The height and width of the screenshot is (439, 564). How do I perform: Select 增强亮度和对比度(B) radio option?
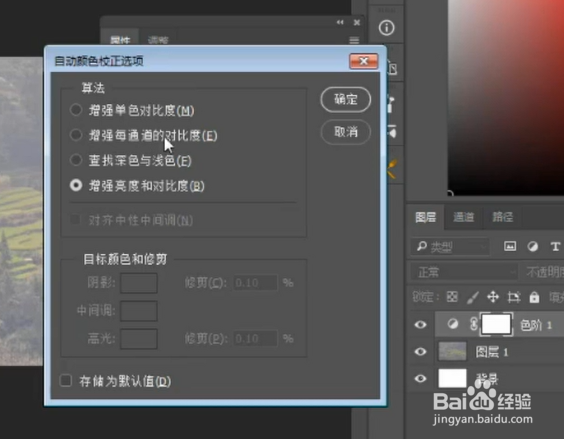click(x=76, y=185)
